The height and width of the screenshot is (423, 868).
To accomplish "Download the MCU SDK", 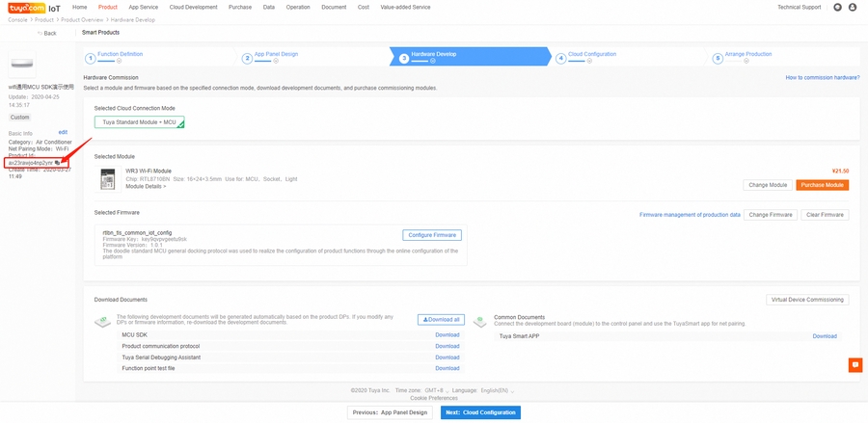I will (x=448, y=335).
